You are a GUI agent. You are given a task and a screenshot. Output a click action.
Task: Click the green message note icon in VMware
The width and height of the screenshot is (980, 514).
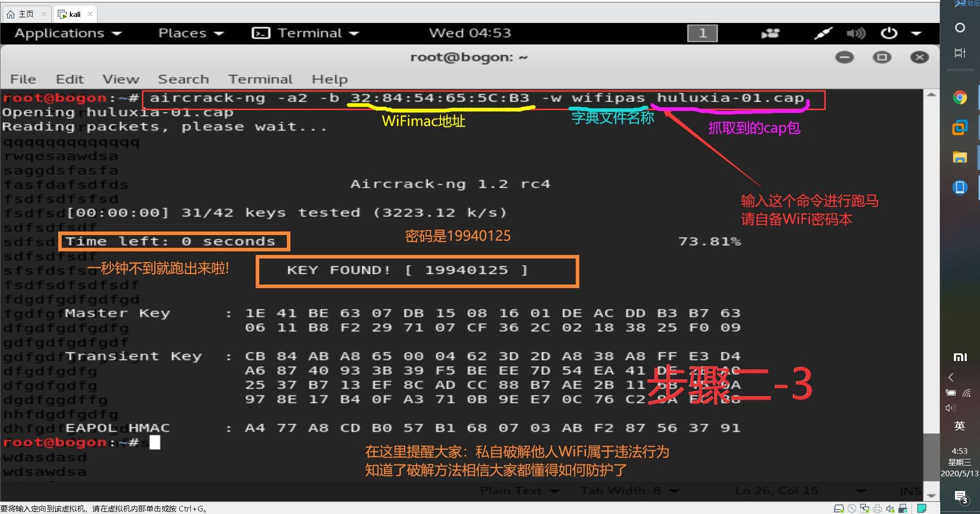point(922,508)
